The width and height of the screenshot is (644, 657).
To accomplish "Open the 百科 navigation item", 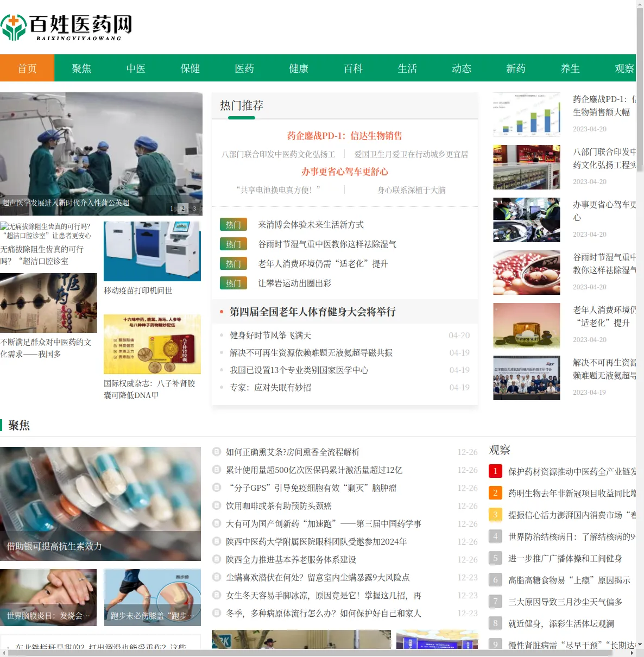I will click(353, 68).
